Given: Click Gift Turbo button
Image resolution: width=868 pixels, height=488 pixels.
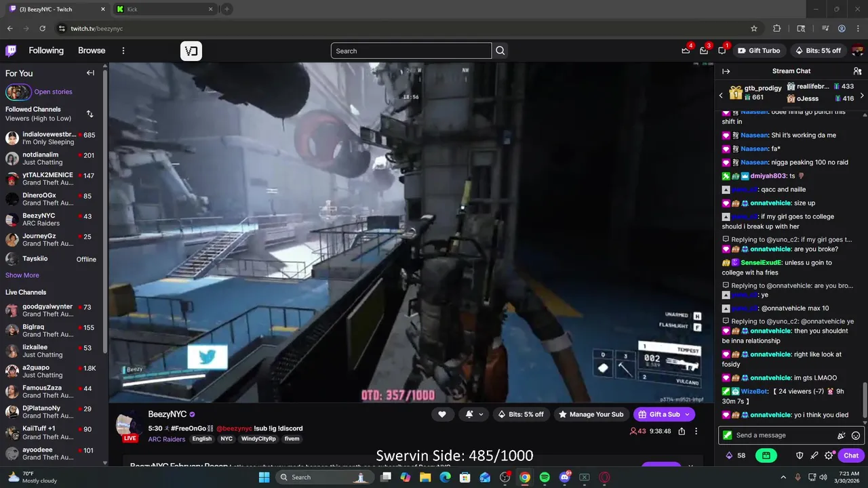Looking at the screenshot, I should click(x=759, y=51).
